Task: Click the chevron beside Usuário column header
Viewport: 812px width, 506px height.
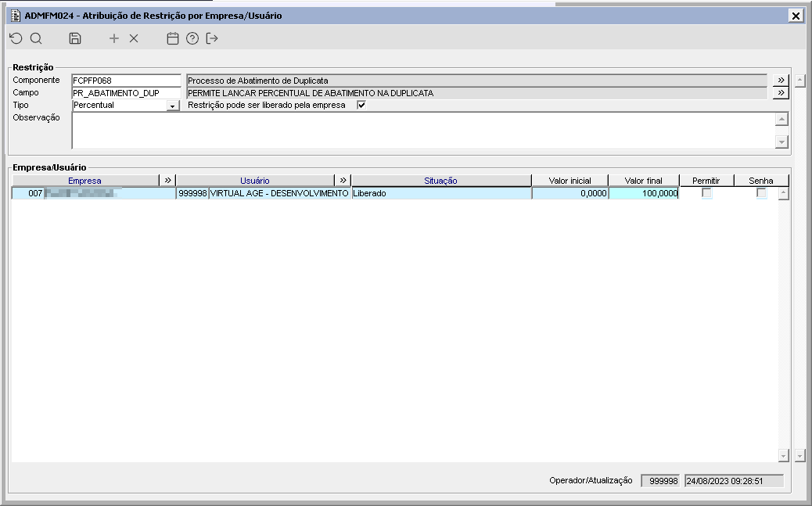Action: (343, 180)
